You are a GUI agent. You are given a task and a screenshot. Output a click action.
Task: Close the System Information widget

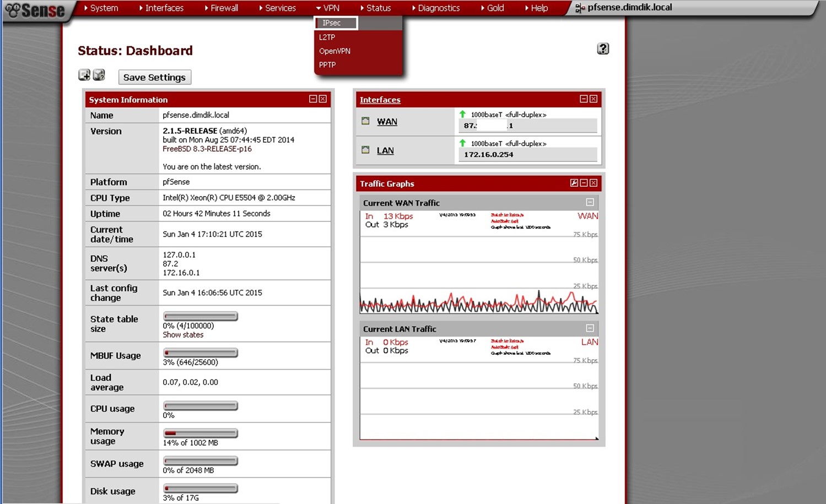[323, 99]
